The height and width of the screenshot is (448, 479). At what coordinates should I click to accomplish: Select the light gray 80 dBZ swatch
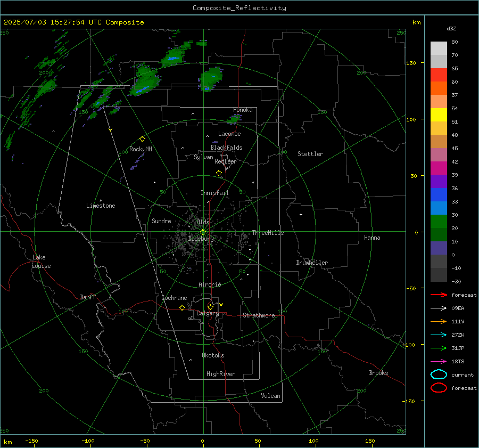[439, 48]
